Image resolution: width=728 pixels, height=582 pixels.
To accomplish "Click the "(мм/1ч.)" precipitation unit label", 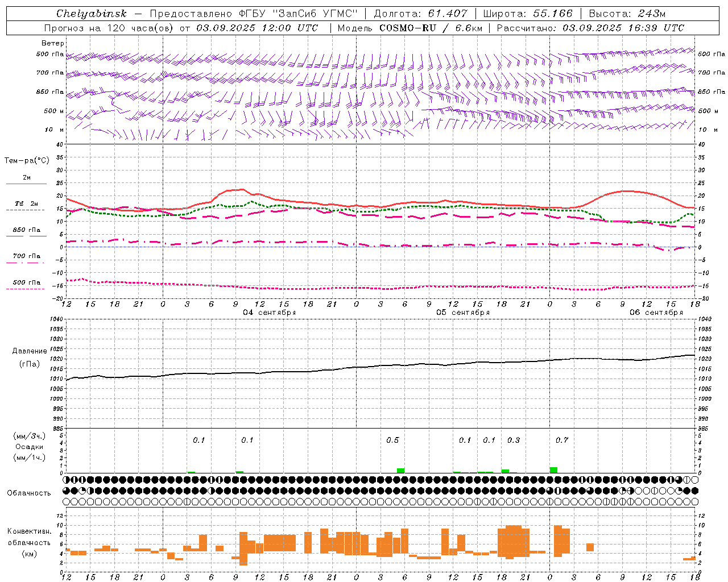I will pos(30,458).
